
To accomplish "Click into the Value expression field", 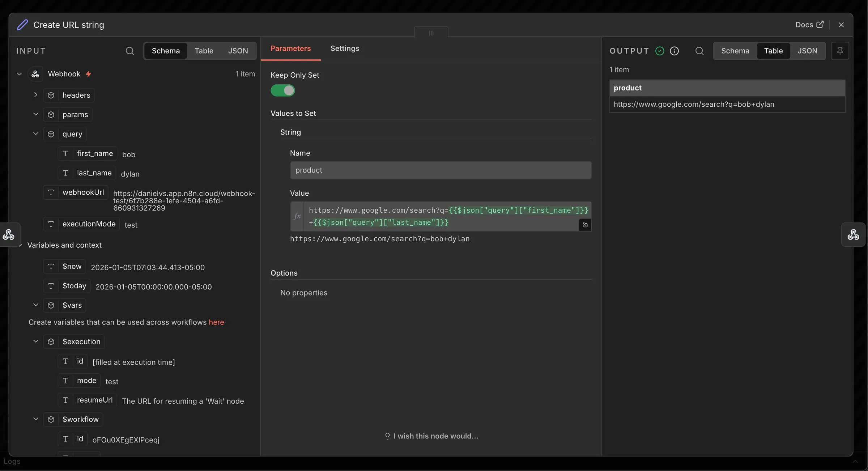I will coord(441,216).
